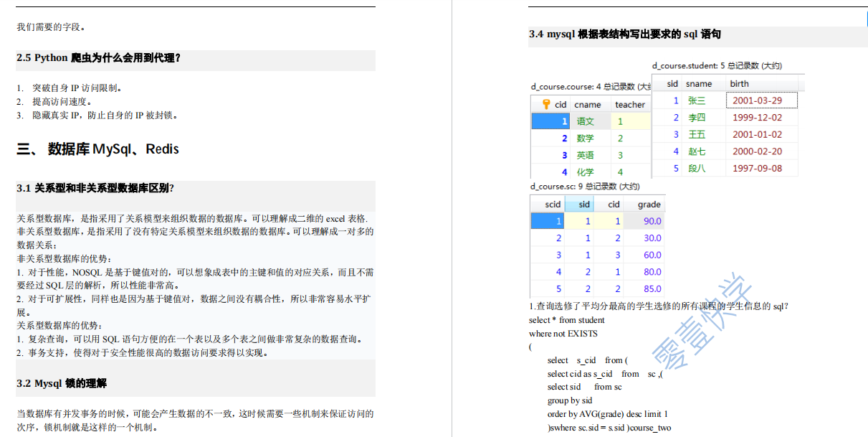This screenshot has width=868, height=437.
Task: Click grade cell "80.0"
Action: 652,273
